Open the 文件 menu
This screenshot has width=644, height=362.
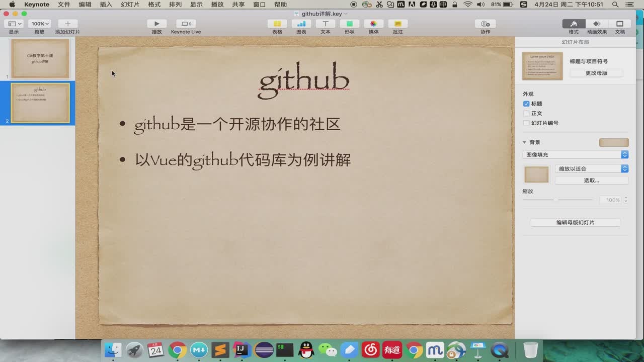(x=64, y=5)
